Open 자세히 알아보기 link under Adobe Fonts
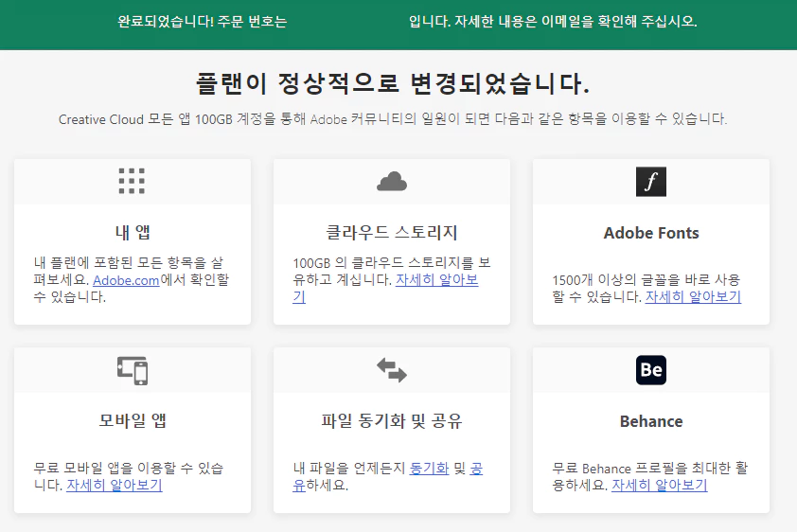797x532 pixels. tap(693, 296)
